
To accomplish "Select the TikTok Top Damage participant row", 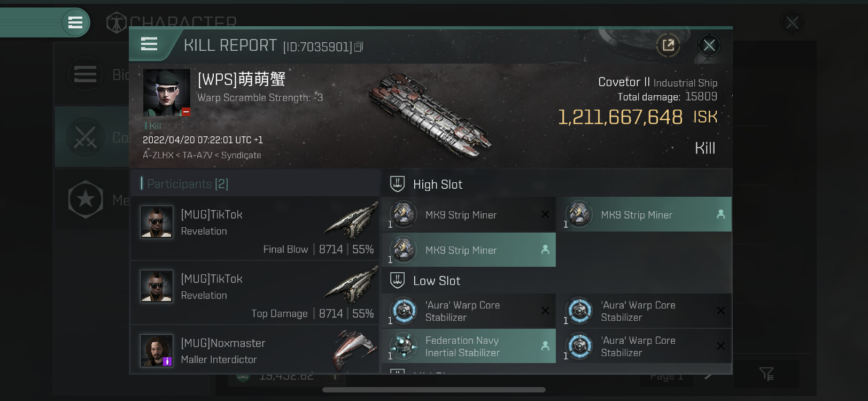I will click(255, 292).
